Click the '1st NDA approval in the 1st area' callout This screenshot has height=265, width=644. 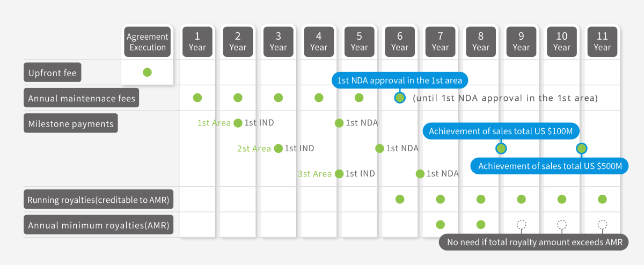[399, 81]
